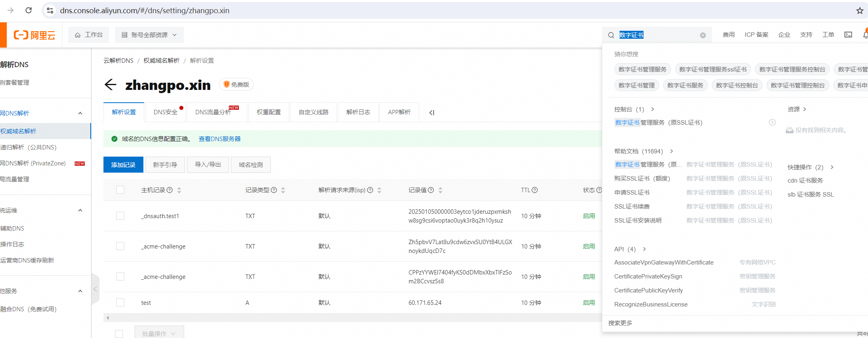
Task: Click the browser address bar URL
Action: 145,10
